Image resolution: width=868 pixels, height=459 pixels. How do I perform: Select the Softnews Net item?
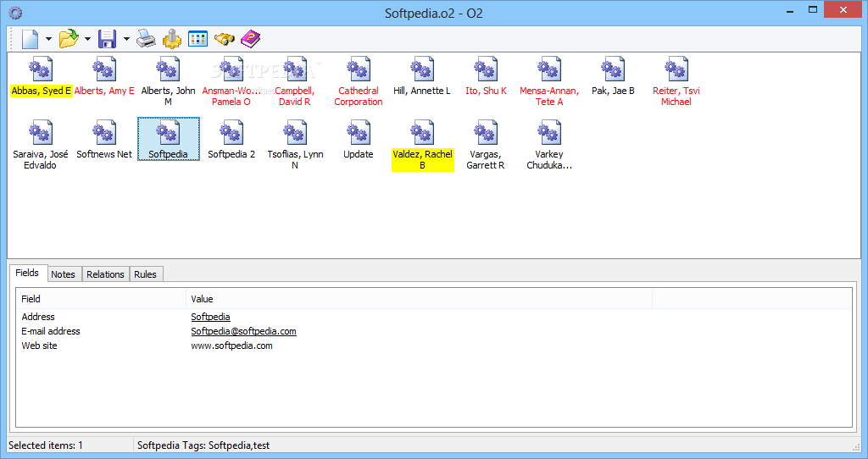[104, 141]
